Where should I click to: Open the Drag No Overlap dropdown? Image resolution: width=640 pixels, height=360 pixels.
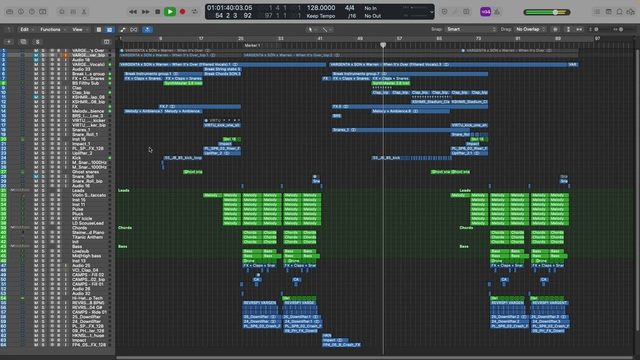click(x=530, y=29)
